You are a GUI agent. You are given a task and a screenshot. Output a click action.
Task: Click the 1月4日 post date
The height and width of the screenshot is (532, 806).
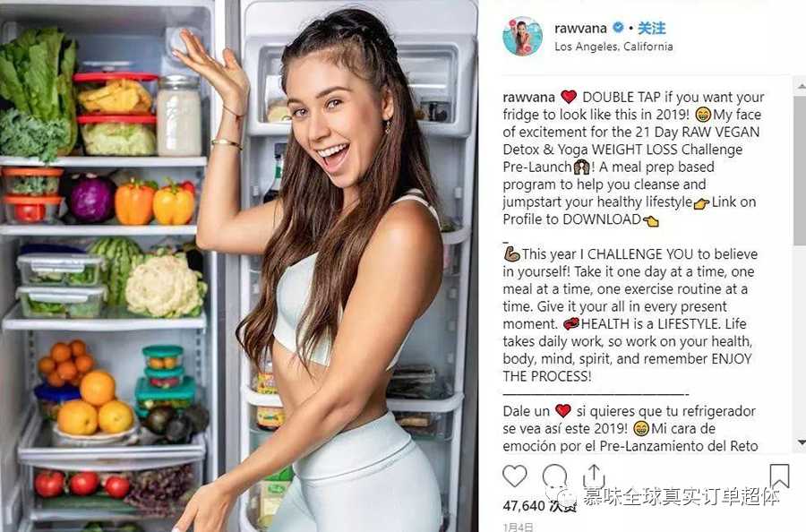518,527
